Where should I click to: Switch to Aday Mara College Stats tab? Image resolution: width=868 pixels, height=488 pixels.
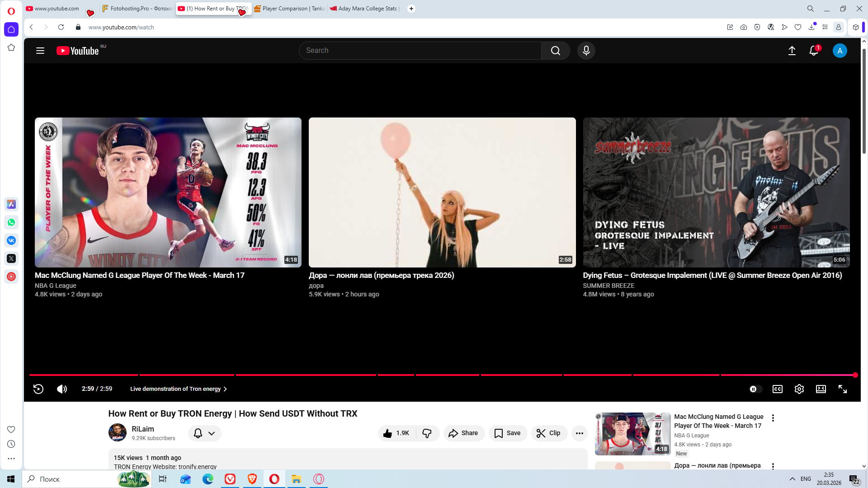coord(364,9)
